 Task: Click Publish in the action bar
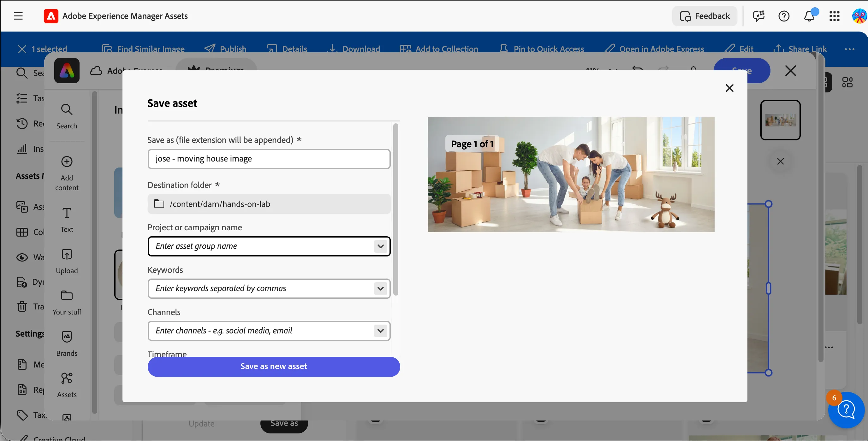225,49
